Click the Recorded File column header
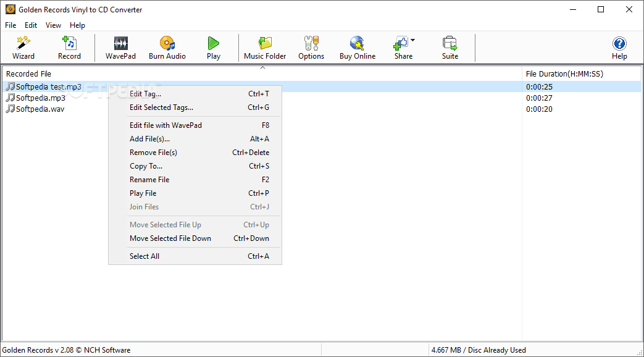Image resolution: width=644 pixels, height=357 pixels. pos(262,74)
